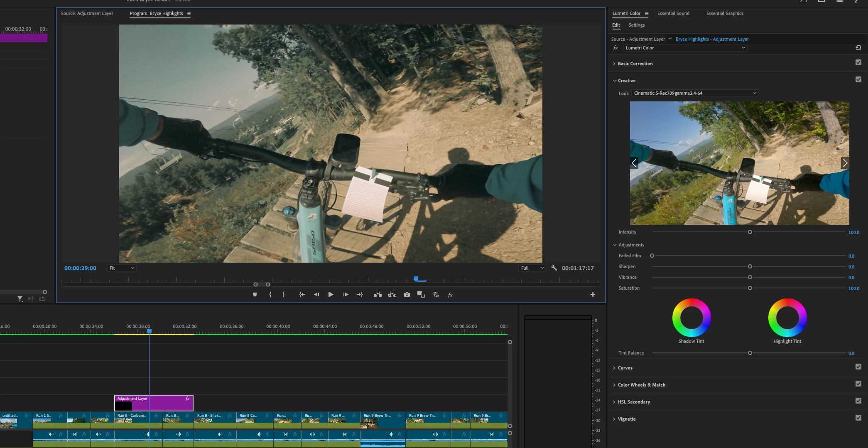Viewport: 868px width, 448px height.
Task: Toggle the Creative section checkbox
Action: (858, 80)
